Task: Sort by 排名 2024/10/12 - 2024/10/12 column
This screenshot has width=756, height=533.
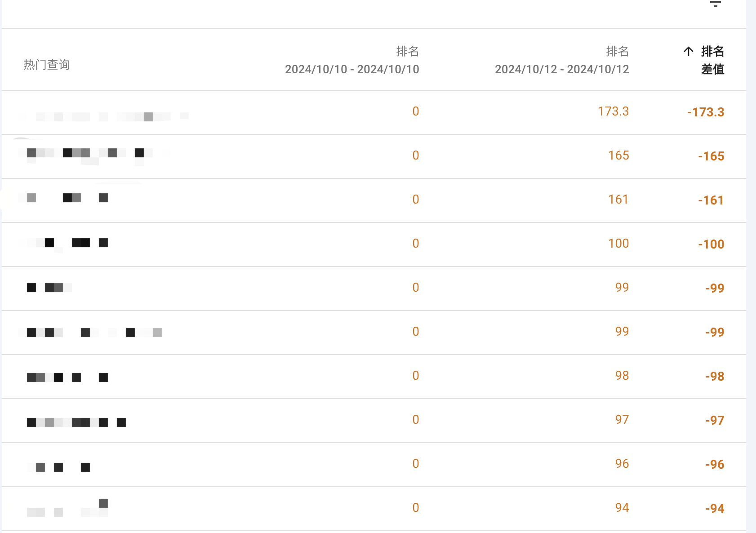Action: [x=562, y=60]
